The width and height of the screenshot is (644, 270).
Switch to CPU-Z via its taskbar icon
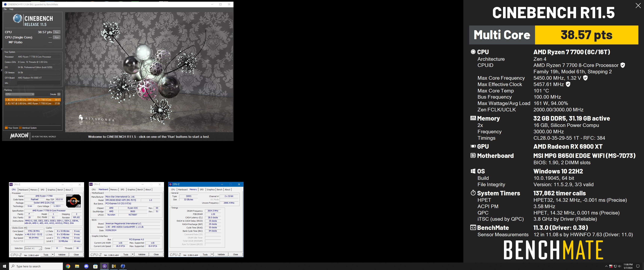[x=104, y=266]
